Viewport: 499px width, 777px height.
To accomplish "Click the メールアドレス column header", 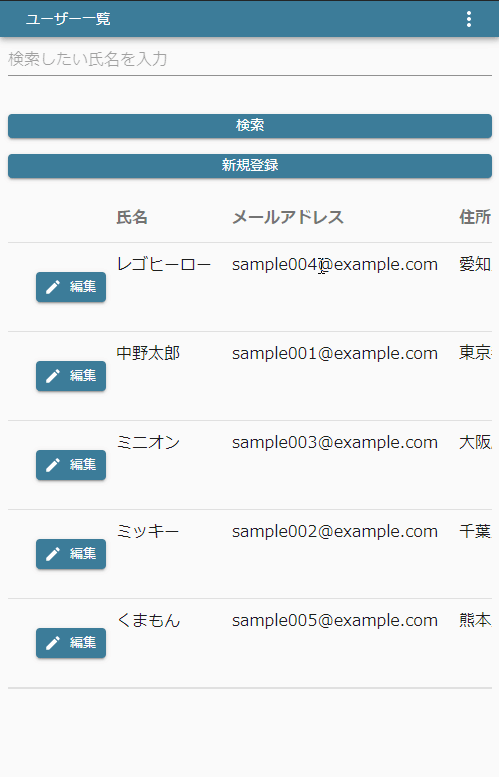I will click(287, 217).
